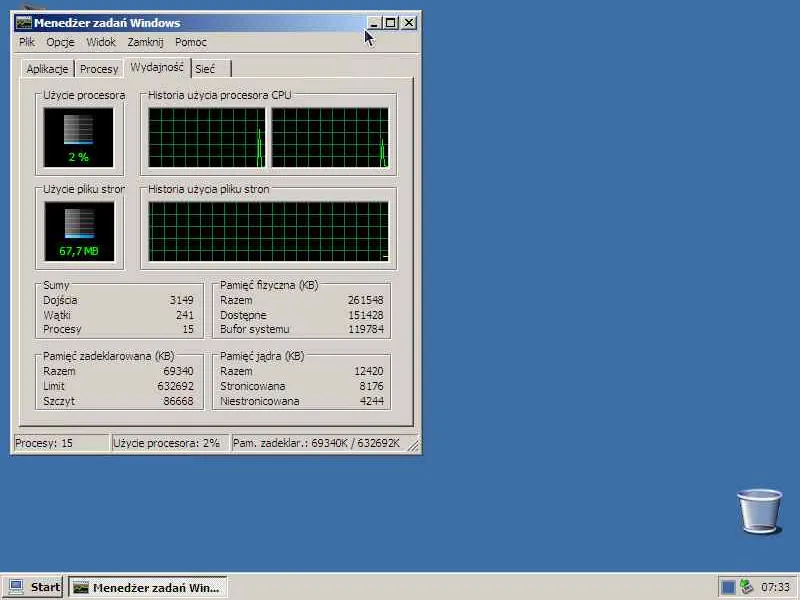Click the Historia użycia pliku stron label
The width and height of the screenshot is (800, 600).
click(208, 189)
